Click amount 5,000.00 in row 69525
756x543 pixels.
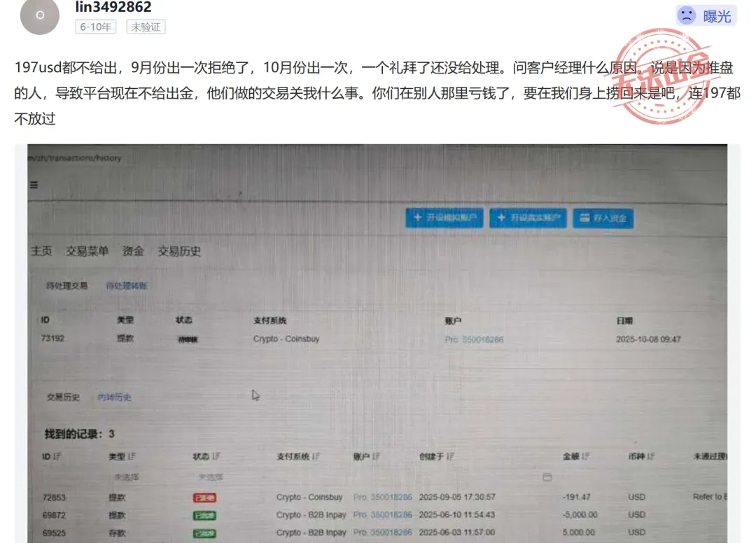coord(579,533)
